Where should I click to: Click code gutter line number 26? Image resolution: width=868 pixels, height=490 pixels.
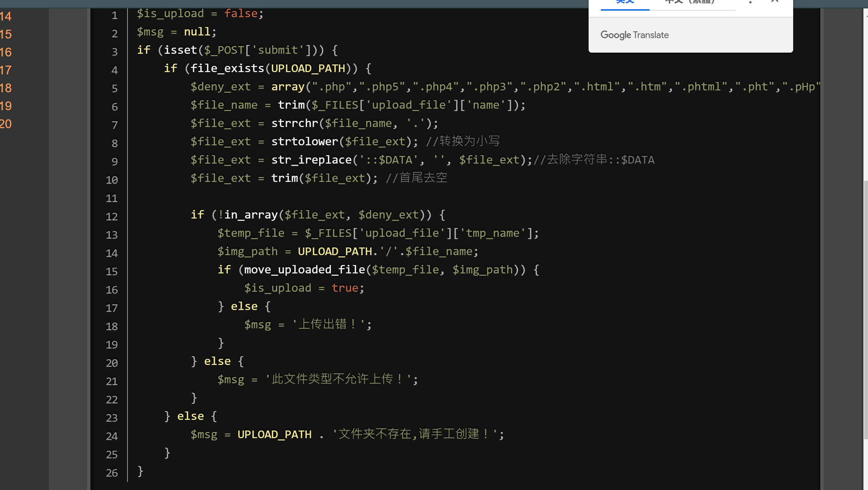tap(111, 473)
